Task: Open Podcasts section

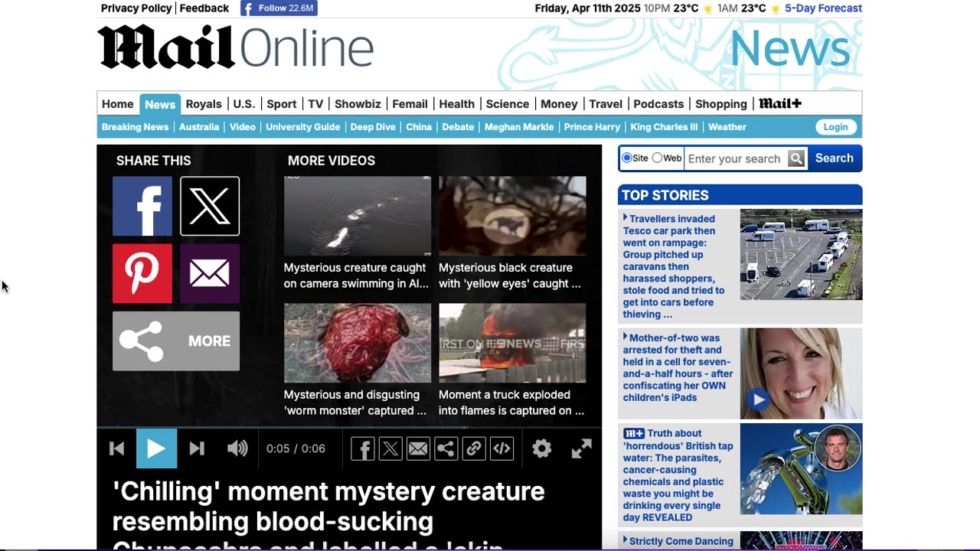Action: (658, 104)
